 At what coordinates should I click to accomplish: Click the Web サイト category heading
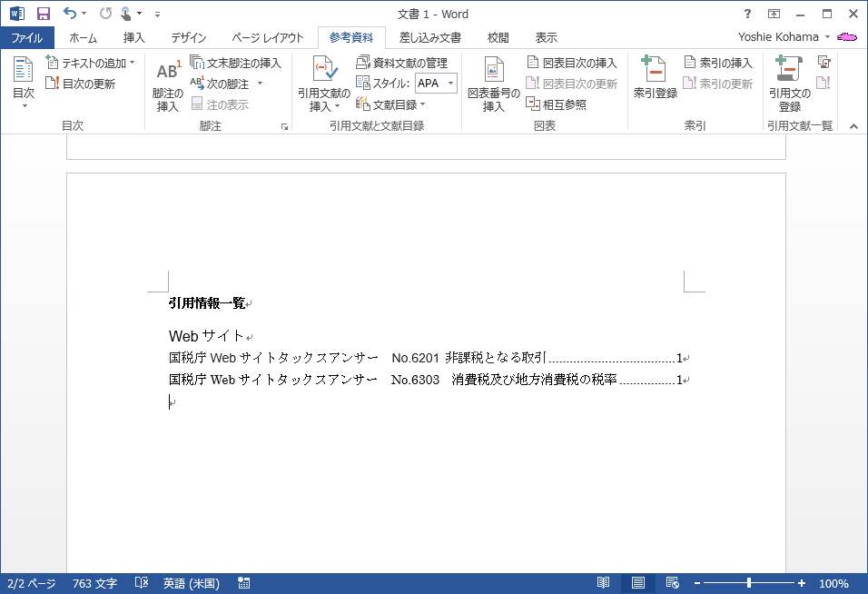click(206, 336)
